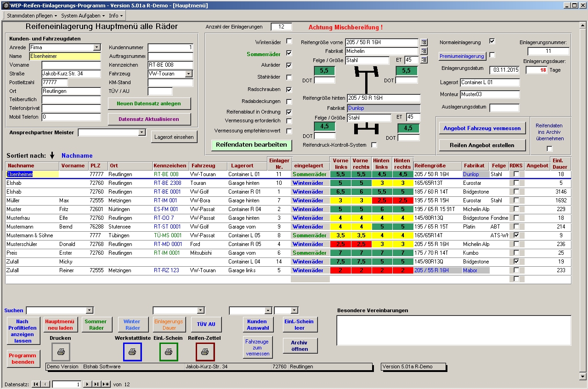Open the System Aufgaben menu
Image resolution: width=588 pixels, height=389 pixels.
(x=83, y=16)
